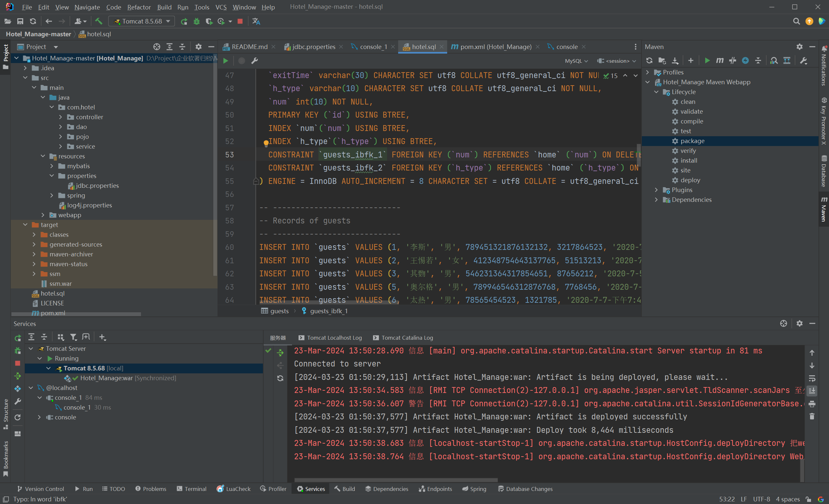Toggle the Hotel_Manage-master tree node
829x504 pixels.
coord(16,58)
